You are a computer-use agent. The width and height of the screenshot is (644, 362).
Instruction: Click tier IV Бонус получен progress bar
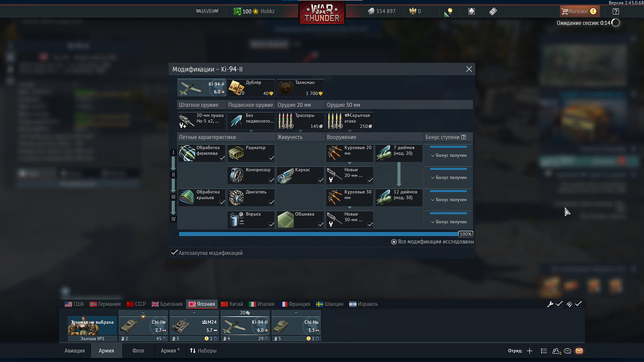[448, 214]
